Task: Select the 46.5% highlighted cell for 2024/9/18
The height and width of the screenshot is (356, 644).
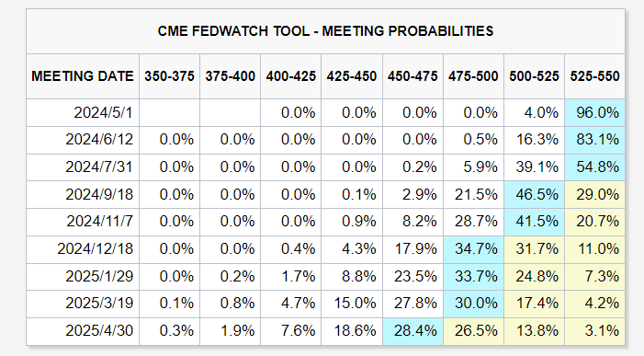Action: click(534, 194)
